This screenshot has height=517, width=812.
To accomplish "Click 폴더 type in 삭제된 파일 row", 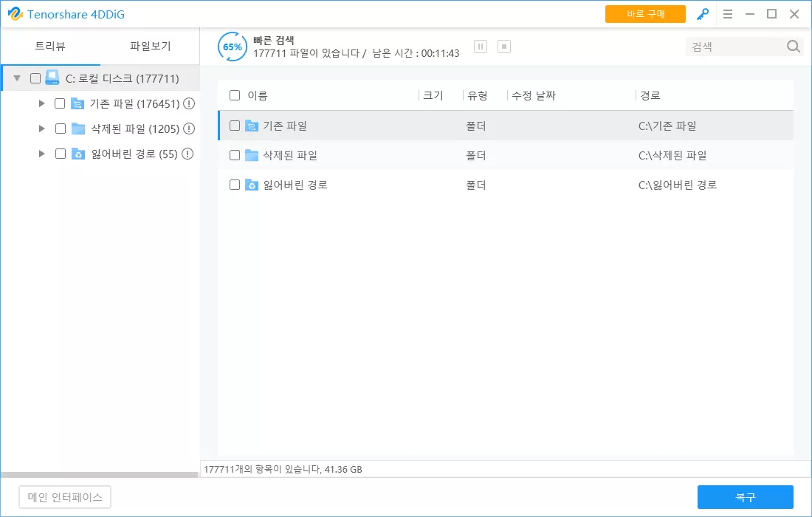I will (476, 155).
